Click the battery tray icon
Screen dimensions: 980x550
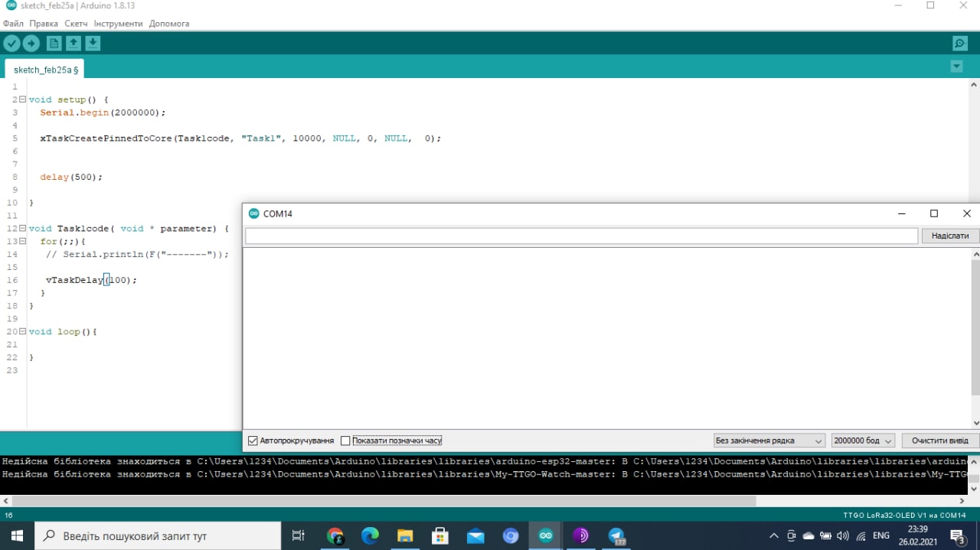point(825,535)
